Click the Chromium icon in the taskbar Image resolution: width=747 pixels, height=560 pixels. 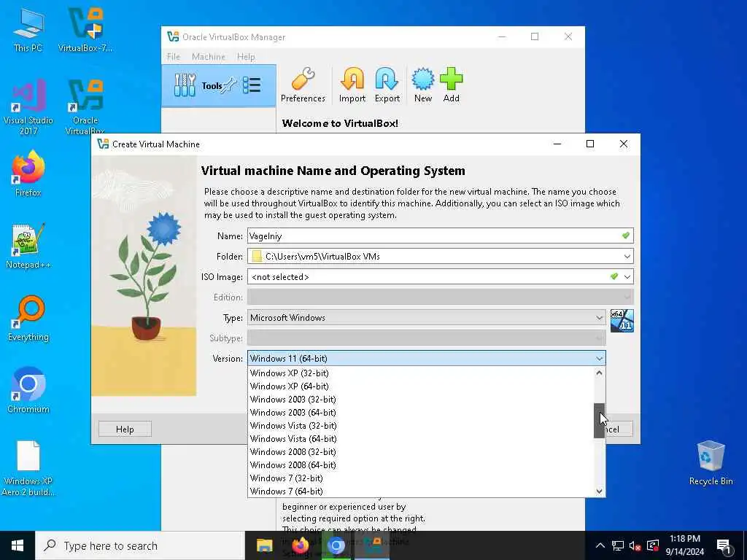point(336,545)
